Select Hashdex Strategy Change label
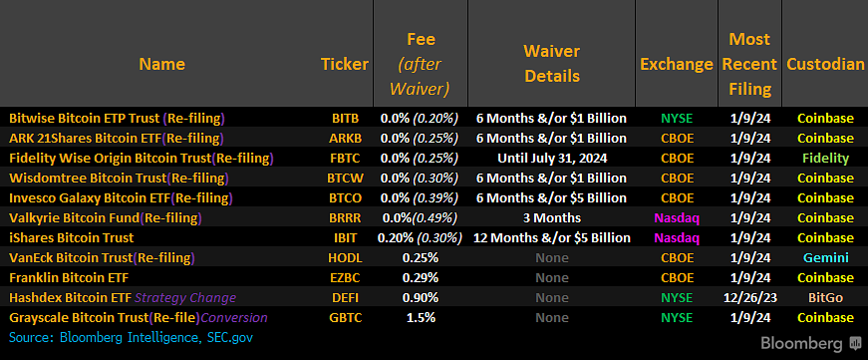The width and height of the screenshot is (868, 360). [x=185, y=297]
